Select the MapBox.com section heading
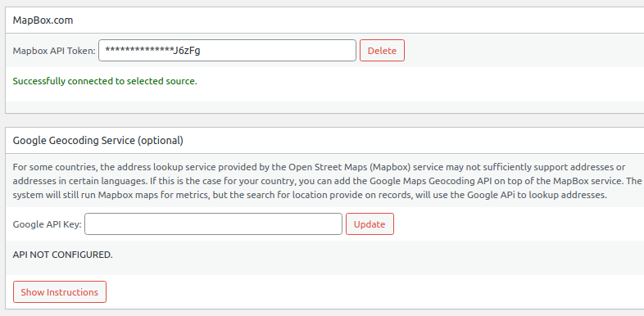 (43, 20)
